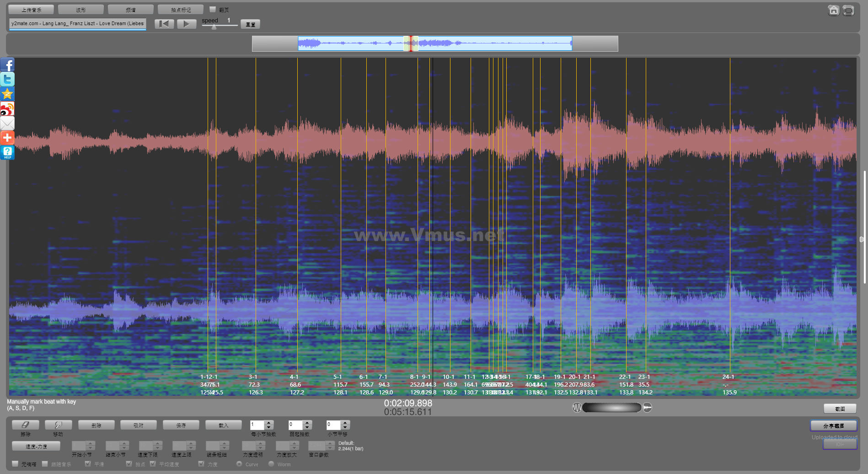Click the 截图 screenshot button
This screenshot has height=474, width=868.
[840, 409]
